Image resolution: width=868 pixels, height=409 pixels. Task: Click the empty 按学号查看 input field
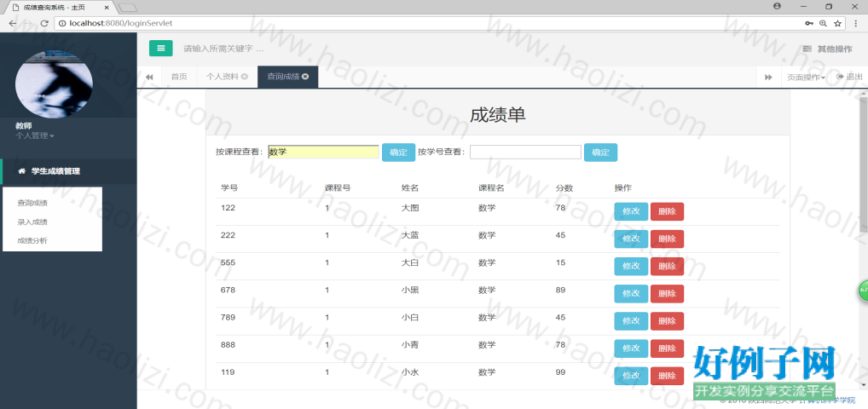click(x=525, y=152)
